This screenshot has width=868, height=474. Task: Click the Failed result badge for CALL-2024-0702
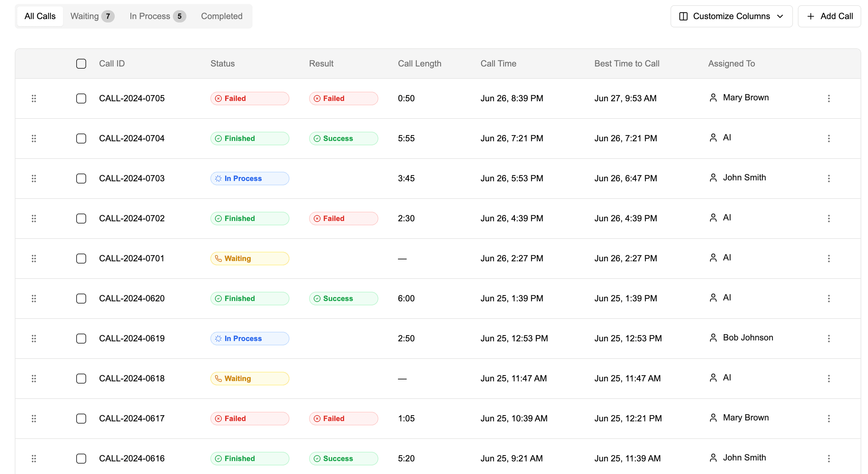tap(343, 219)
